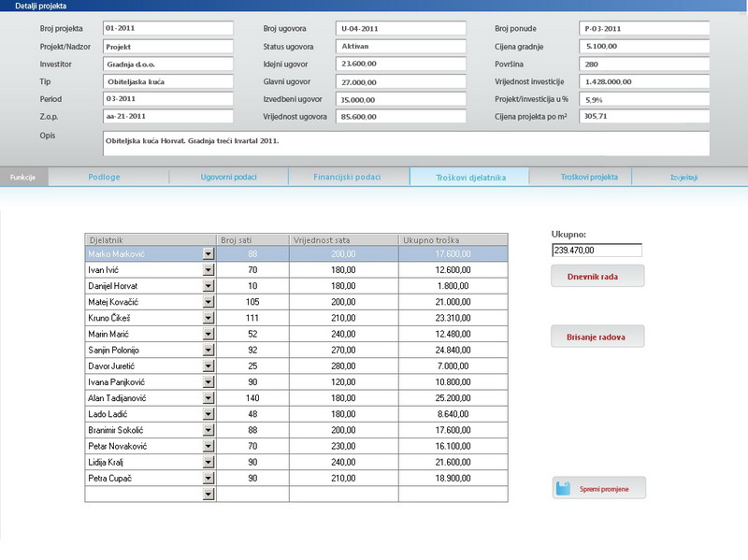Edit the Idejni ugovor amount
This screenshot has width=748, height=560.
point(401,64)
